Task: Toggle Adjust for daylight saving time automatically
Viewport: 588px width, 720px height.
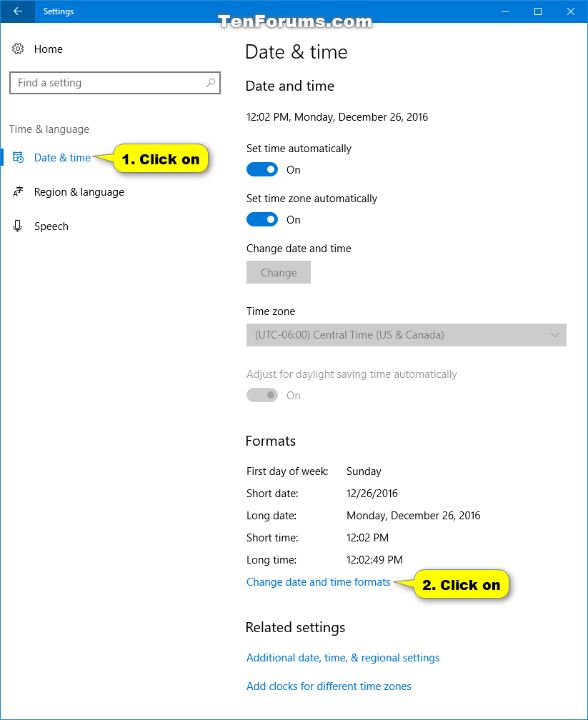Action: click(x=262, y=395)
